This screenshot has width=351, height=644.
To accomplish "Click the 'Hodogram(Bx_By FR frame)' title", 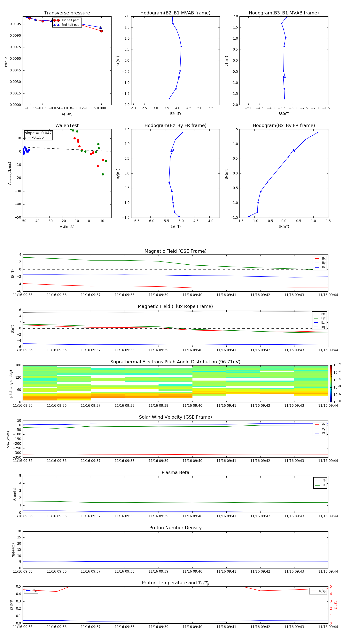I will [x=284, y=125].
